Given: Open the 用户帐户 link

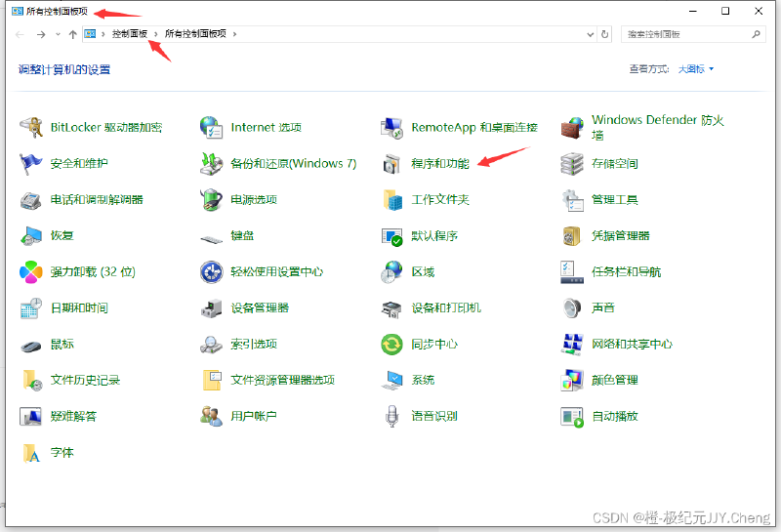Looking at the screenshot, I should click(254, 417).
